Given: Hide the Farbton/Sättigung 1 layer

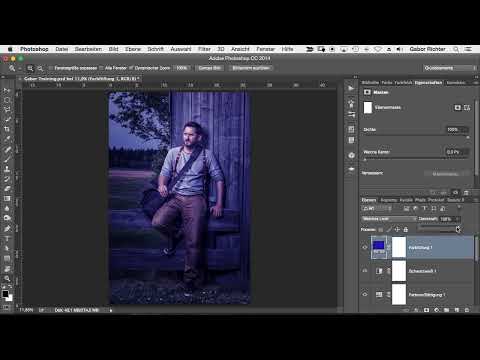Looking at the screenshot, I should (365, 294).
